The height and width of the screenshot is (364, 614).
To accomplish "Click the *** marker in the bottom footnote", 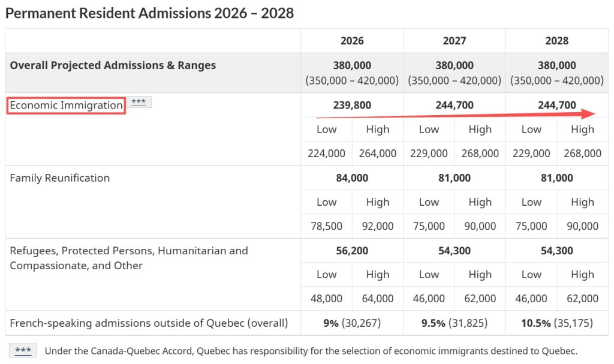I will pyautogui.click(x=23, y=351).
